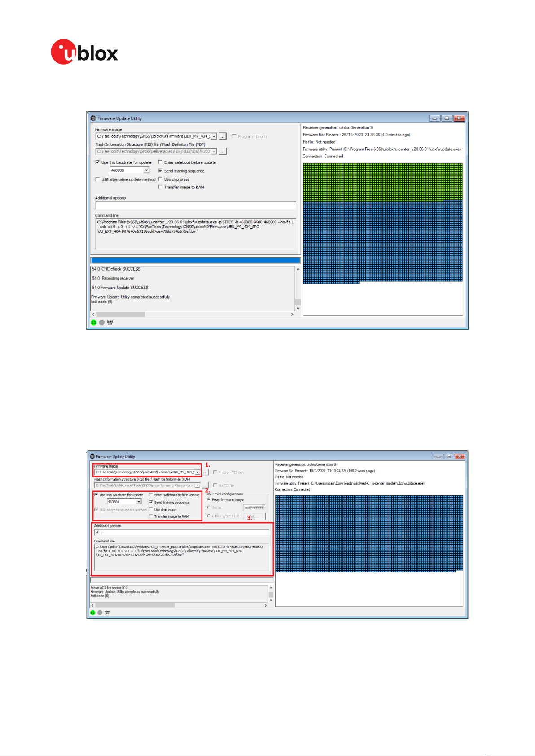Click title bar chip icon of all-blue map window
The image size is (535, 756).
(x=92, y=456)
